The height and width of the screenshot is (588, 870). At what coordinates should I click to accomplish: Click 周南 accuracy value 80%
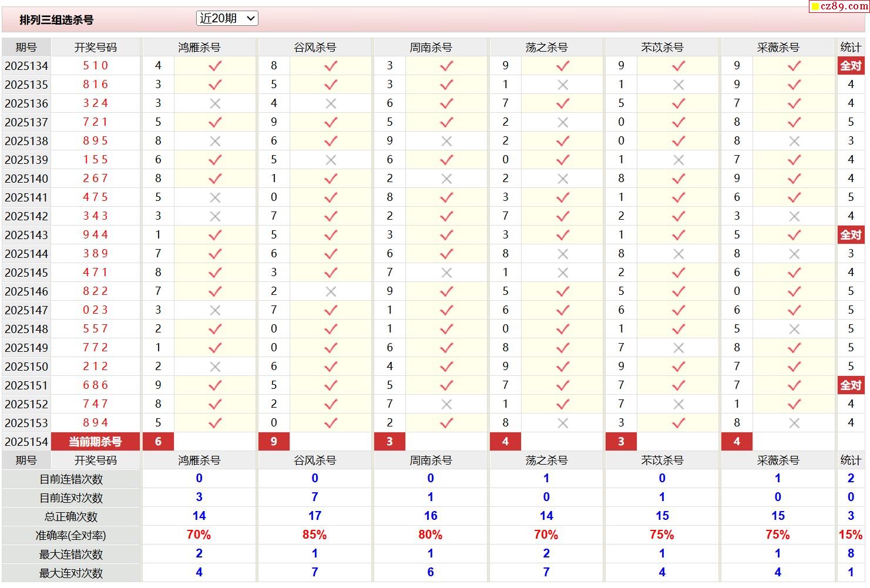pos(431,535)
